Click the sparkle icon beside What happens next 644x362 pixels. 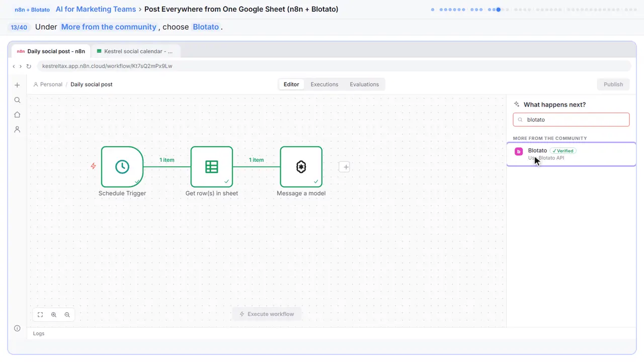coord(517,105)
